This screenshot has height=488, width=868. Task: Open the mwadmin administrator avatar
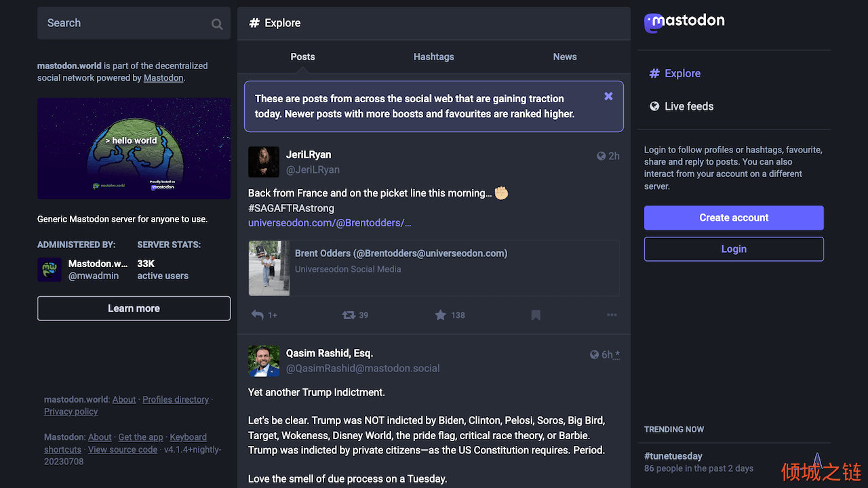(x=50, y=270)
